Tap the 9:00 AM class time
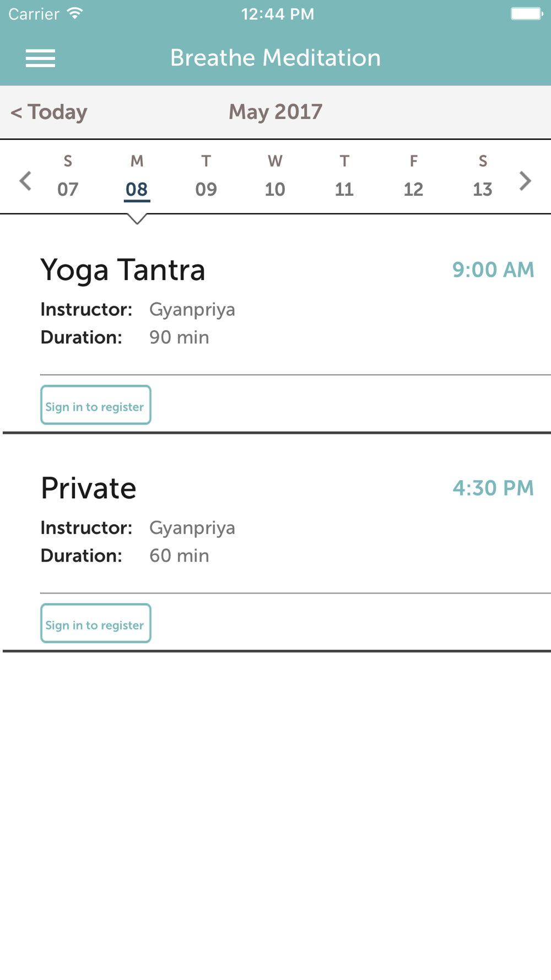This screenshot has width=551, height=980. click(493, 270)
